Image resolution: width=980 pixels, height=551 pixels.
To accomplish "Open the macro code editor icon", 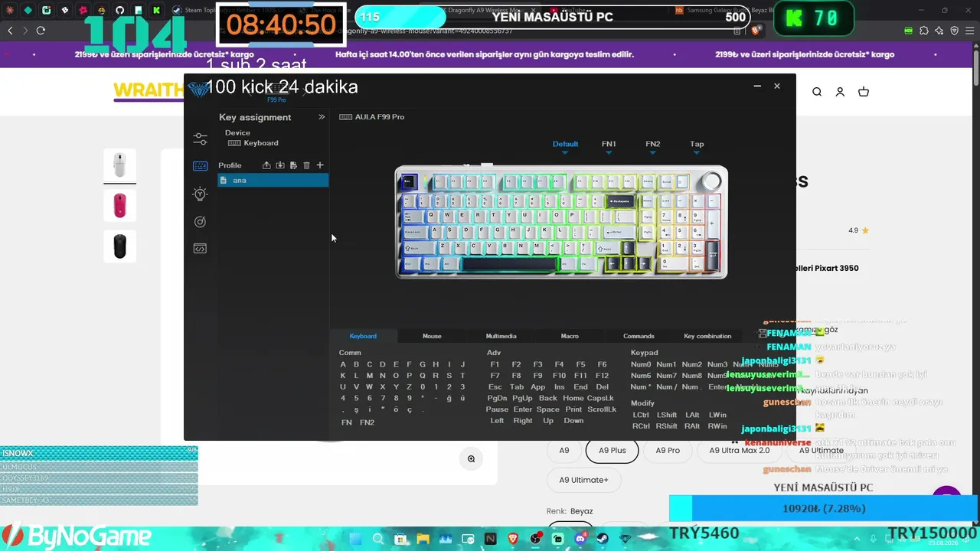I will (x=200, y=249).
